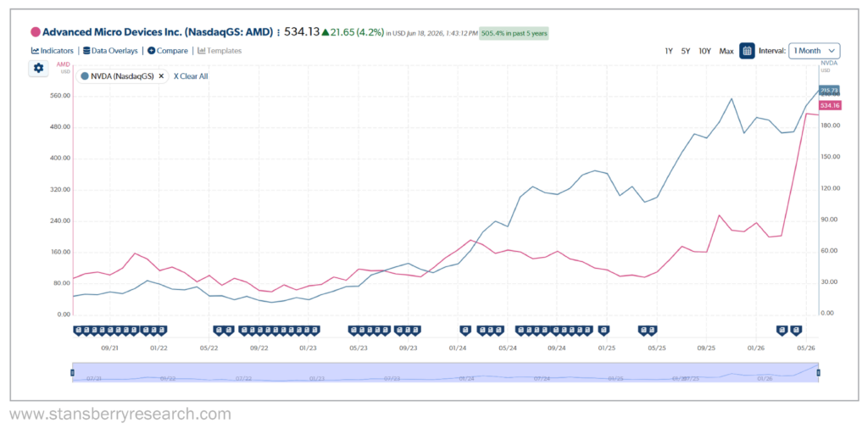
Task: Click the lone event marker right of 01/24
Action: coord(465,331)
